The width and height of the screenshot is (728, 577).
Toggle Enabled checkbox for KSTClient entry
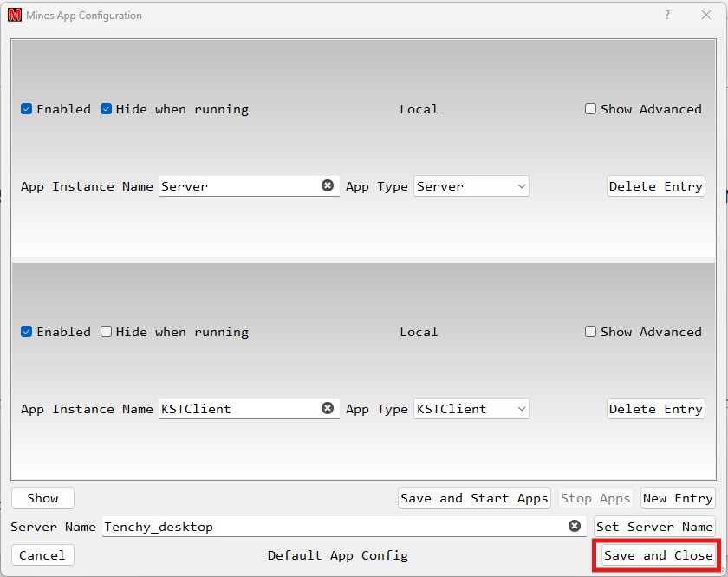(27, 332)
